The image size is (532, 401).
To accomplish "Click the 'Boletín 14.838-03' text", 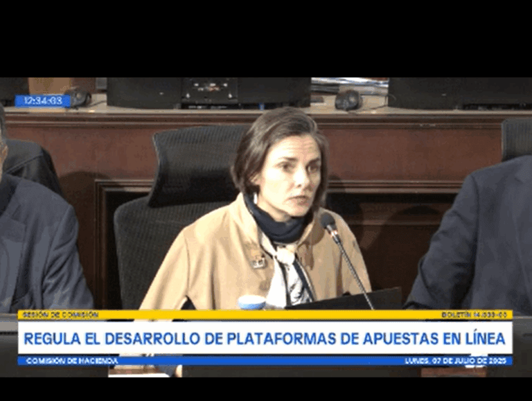I will pos(475,314).
